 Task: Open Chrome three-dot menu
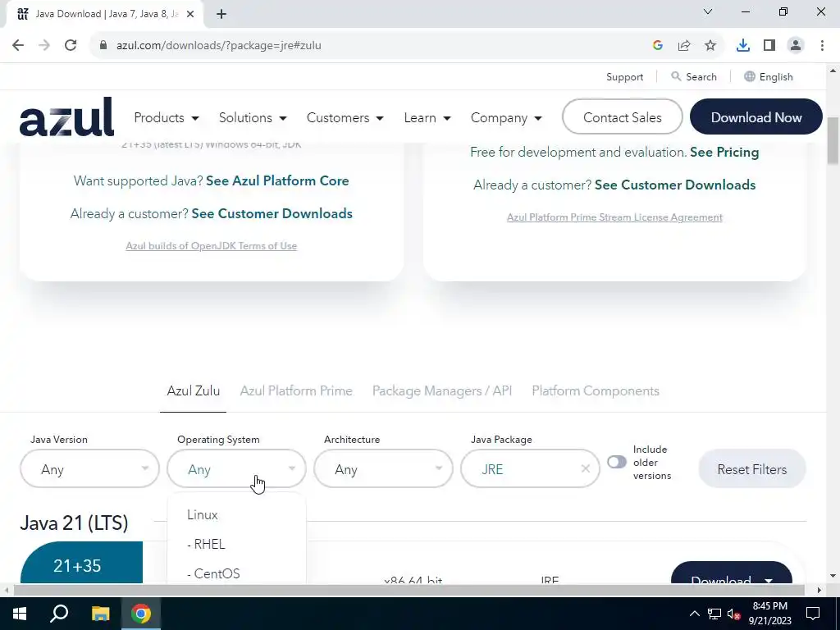[x=822, y=46]
